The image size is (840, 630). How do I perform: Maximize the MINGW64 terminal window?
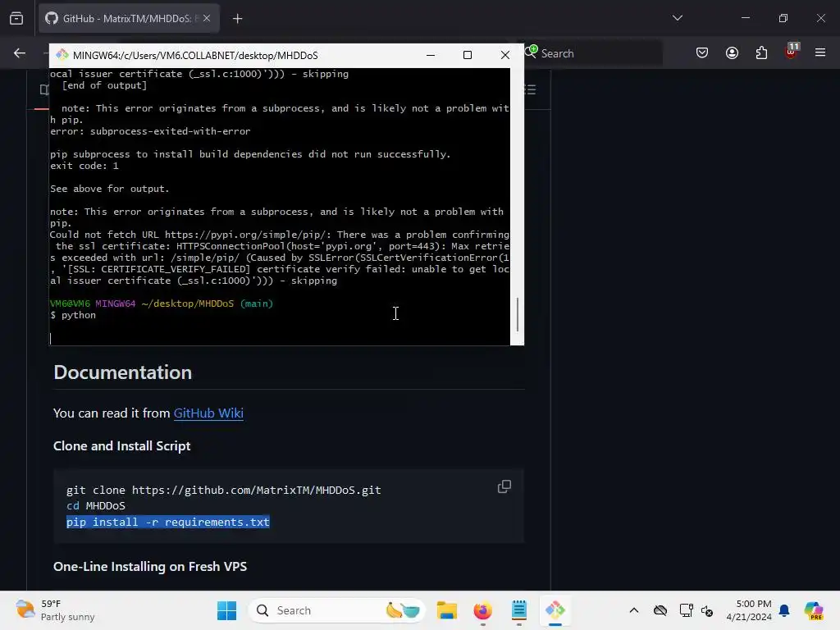click(x=467, y=55)
